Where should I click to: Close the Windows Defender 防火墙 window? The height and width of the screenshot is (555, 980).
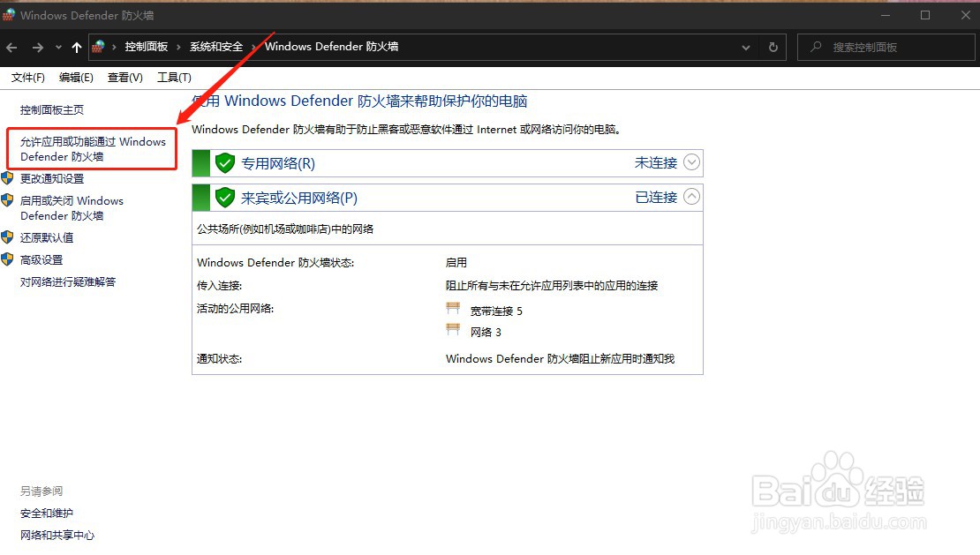coord(966,15)
